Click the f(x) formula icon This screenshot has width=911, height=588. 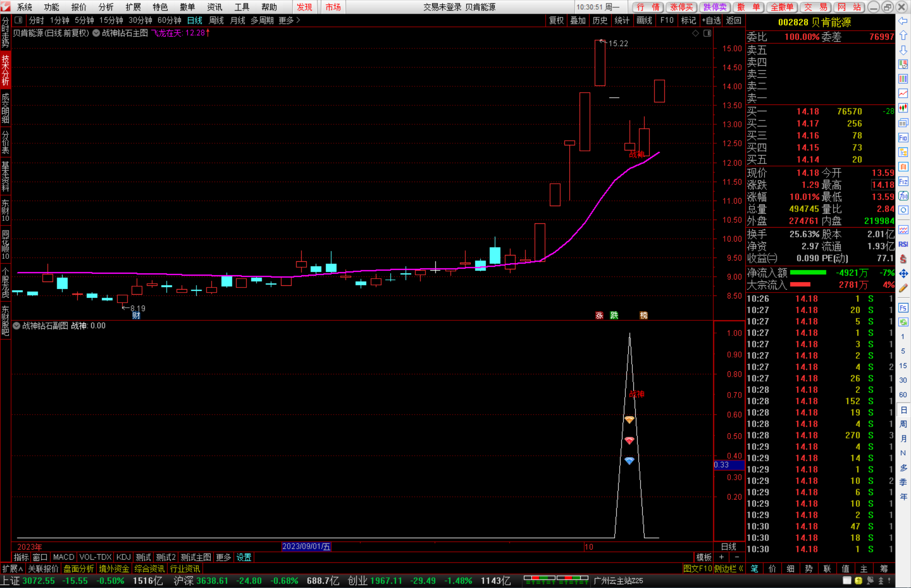pyautogui.click(x=903, y=196)
